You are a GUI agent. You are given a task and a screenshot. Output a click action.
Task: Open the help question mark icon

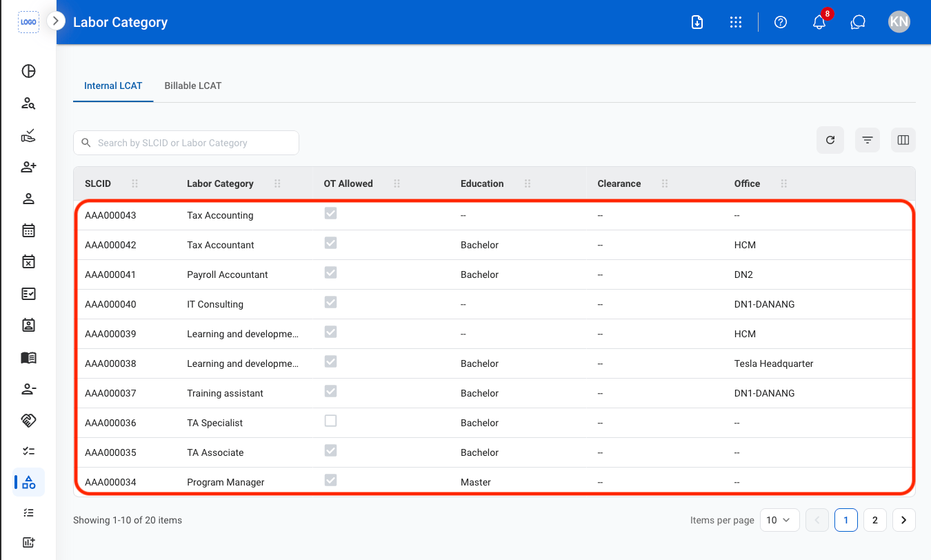click(781, 22)
